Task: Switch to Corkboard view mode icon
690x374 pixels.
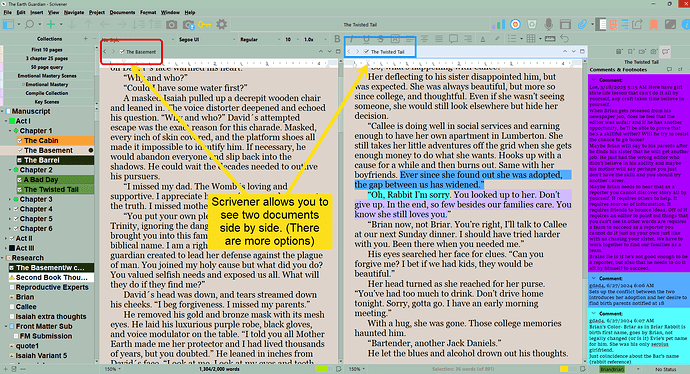Action: [x=613, y=25]
